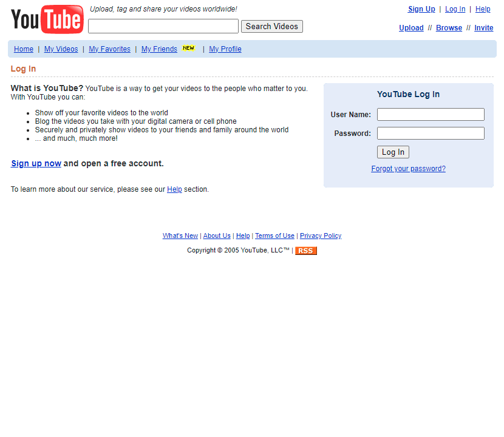
Task: Click 'Securely and privately show videos' bullet
Action: [x=162, y=130]
